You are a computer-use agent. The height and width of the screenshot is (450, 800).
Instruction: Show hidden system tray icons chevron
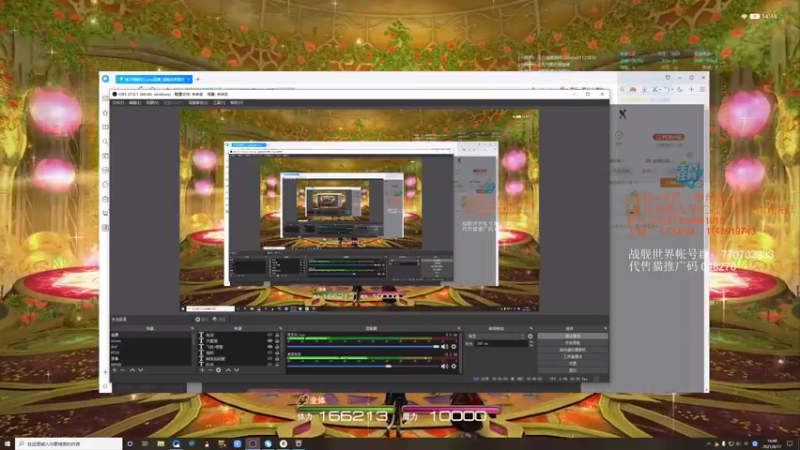(708, 444)
